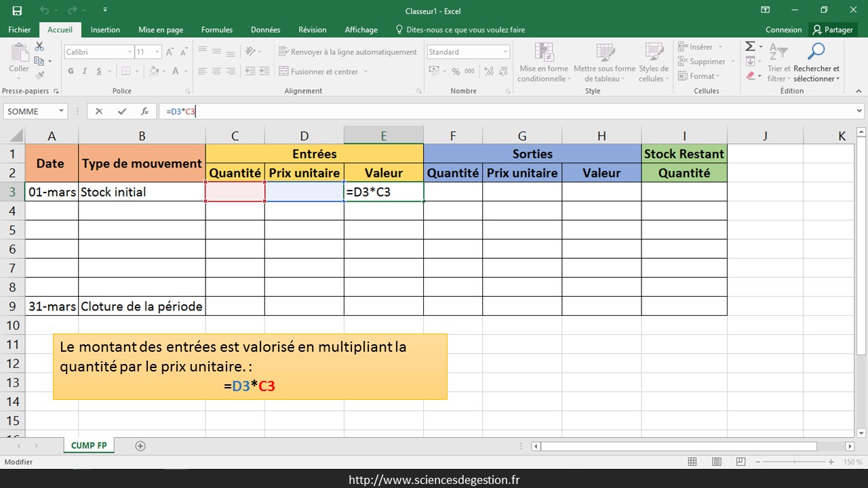The width and height of the screenshot is (868, 488).
Task: Click the Partager button
Action: 833,30
